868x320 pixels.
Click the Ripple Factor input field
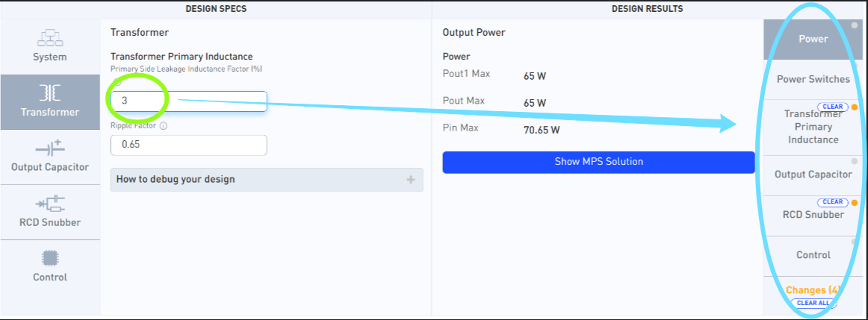188,145
